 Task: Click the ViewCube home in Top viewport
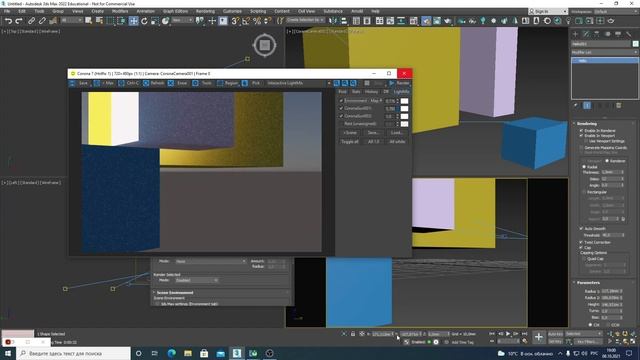pos(264,44)
